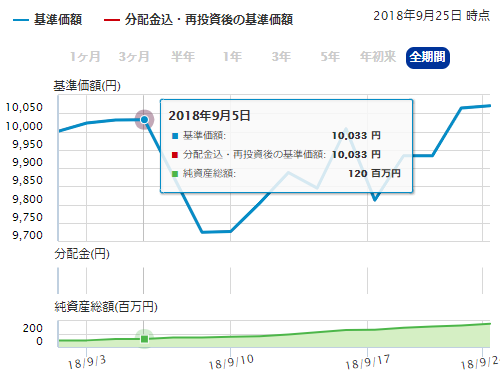Click the 120 百万円 value in the tooltip
This screenshot has height=378, width=502.
374,174
